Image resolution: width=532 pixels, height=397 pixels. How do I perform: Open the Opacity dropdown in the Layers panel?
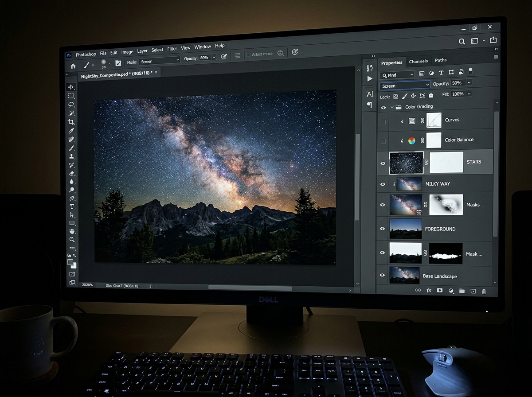(469, 82)
